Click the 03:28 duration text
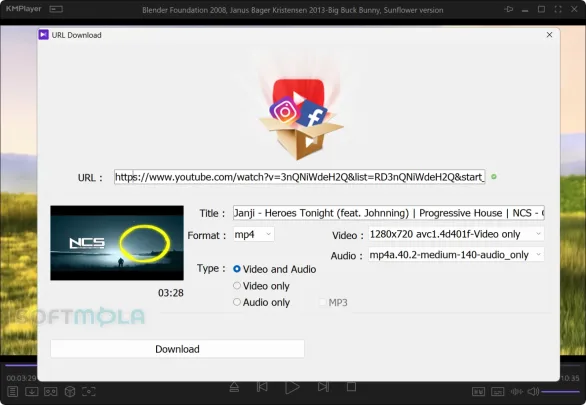The height and width of the screenshot is (405, 586). click(171, 293)
